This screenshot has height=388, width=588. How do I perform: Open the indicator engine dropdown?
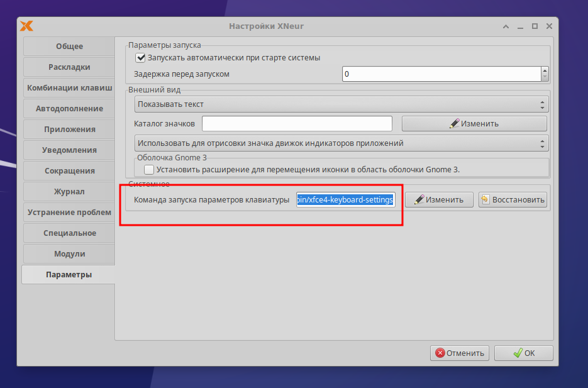pos(338,143)
